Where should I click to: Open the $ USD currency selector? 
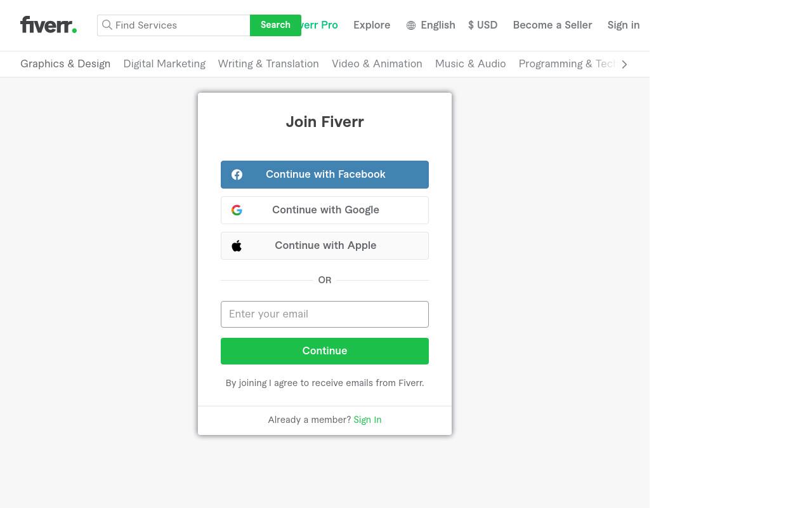click(483, 25)
